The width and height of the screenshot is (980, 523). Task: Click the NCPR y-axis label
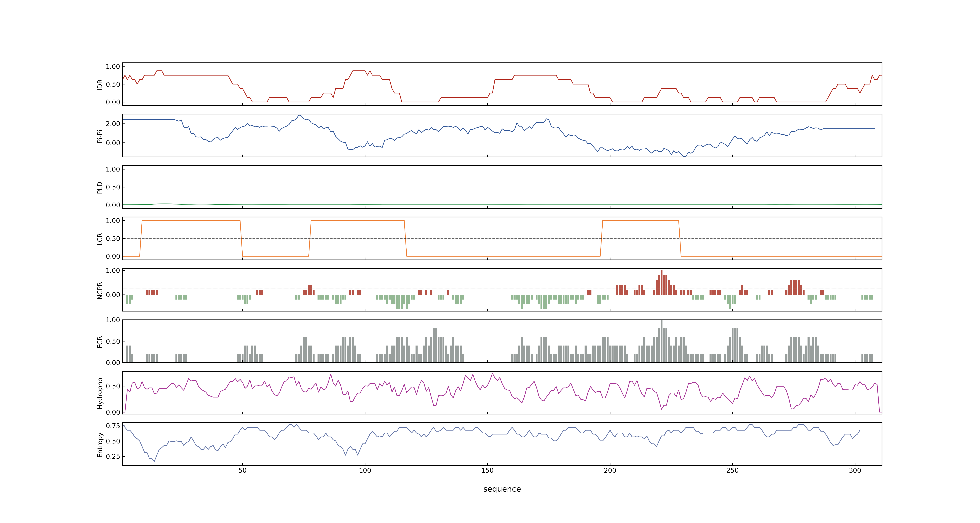(100, 290)
